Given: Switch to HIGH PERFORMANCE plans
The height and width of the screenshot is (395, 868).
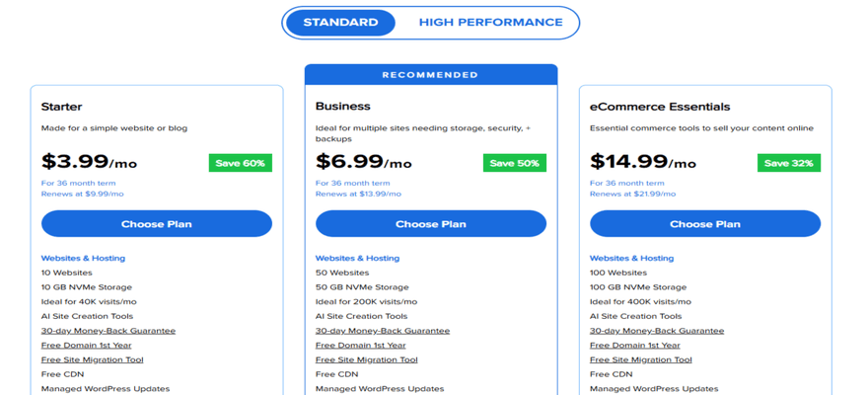Looking at the screenshot, I should 490,23.
